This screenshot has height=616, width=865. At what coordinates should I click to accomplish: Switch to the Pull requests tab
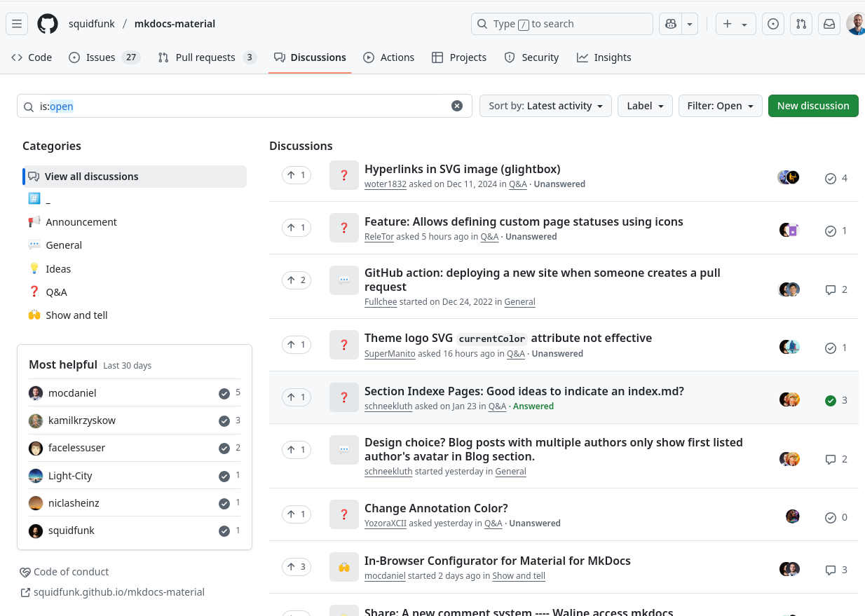pos(207,57)
